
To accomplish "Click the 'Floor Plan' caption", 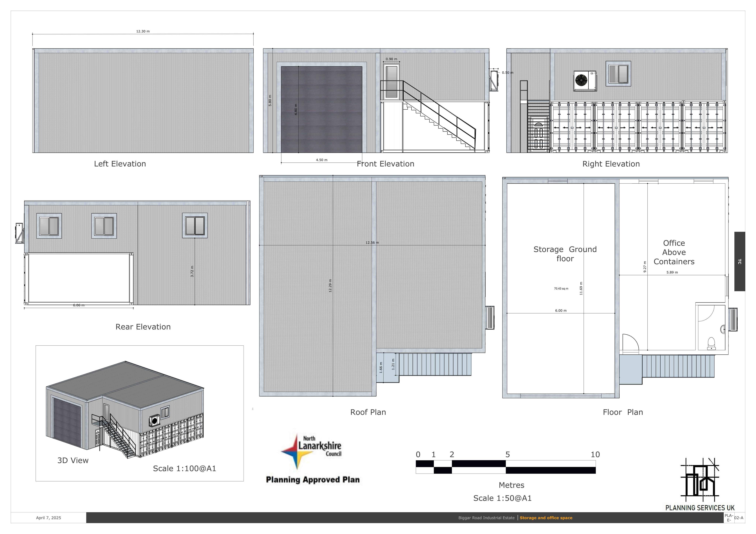I will (x=623, y=412).
